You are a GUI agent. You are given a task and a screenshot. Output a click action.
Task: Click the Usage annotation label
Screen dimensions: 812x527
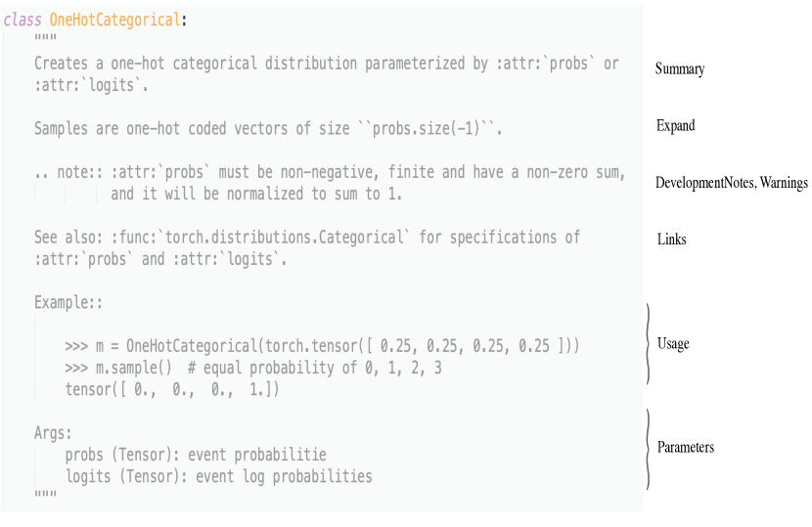pyautogui.click(x=673, y=344)
